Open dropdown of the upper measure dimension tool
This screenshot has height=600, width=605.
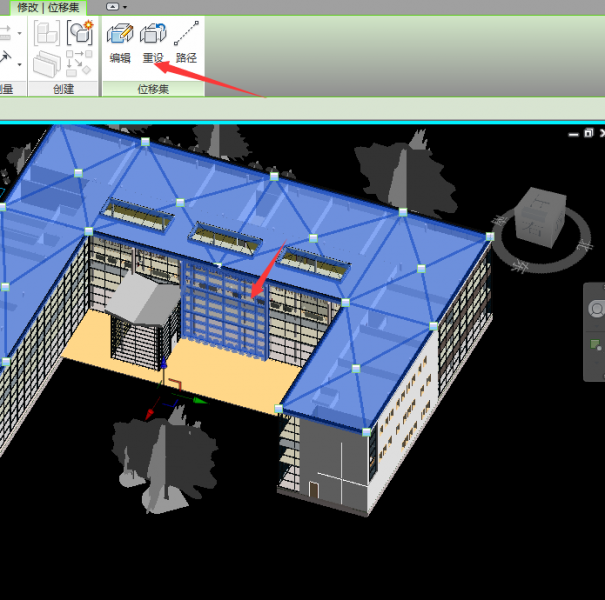point(20,34)
